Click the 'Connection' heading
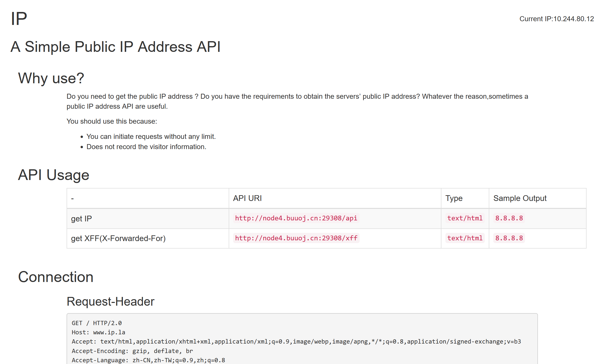The image size is (605, 364). (56, 277)
